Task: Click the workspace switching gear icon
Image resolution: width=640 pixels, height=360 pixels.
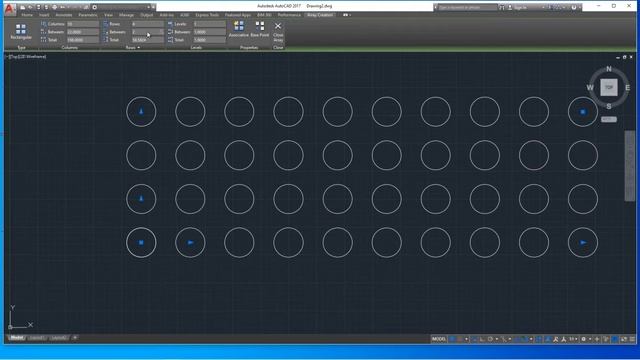Action: [x=584, y=339]
